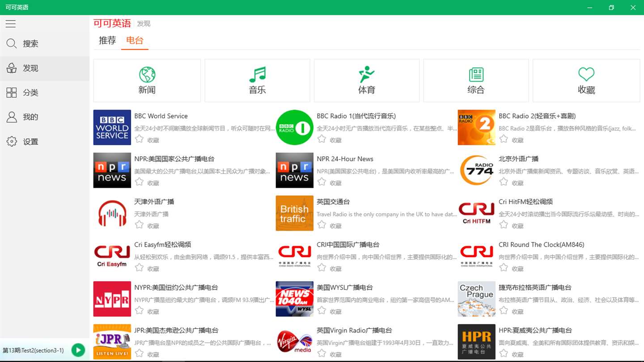Click NPR news logo of NPR 24-Hour News
Image resolution: width=644 pixels, height=362 pixels.
click(295, 170)
